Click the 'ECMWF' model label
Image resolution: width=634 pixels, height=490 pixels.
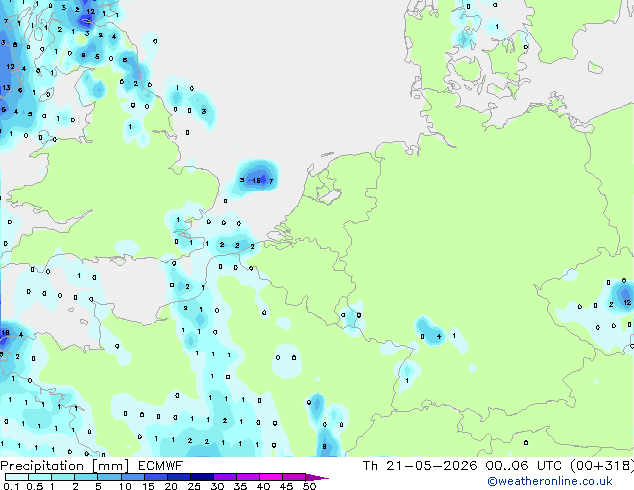pyautogui.click(x=160, y=466)
